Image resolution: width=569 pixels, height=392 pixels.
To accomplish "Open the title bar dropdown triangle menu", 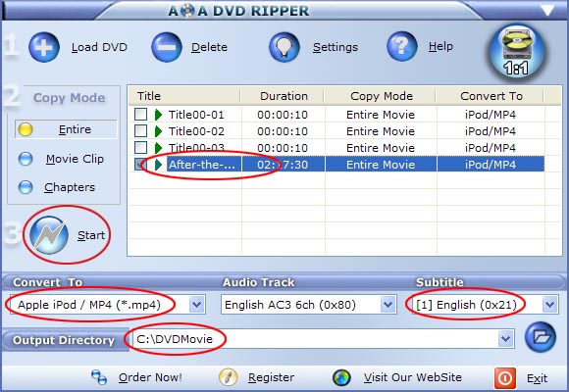I will coord(548,10).
